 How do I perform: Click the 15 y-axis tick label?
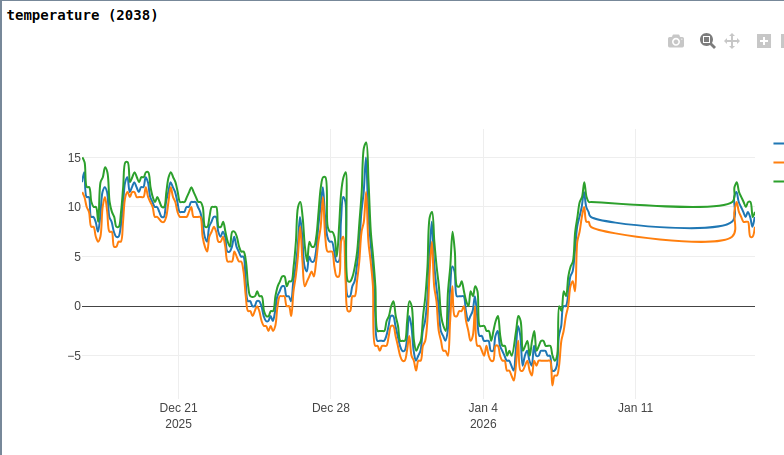click(x=74, y=158)
